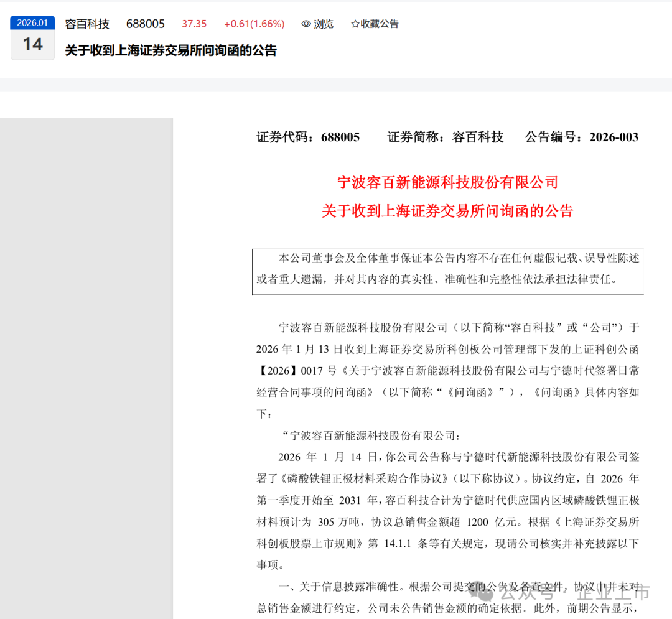
Task: Click the star favorite announcement icon
Action: click(x=355, y=24)
